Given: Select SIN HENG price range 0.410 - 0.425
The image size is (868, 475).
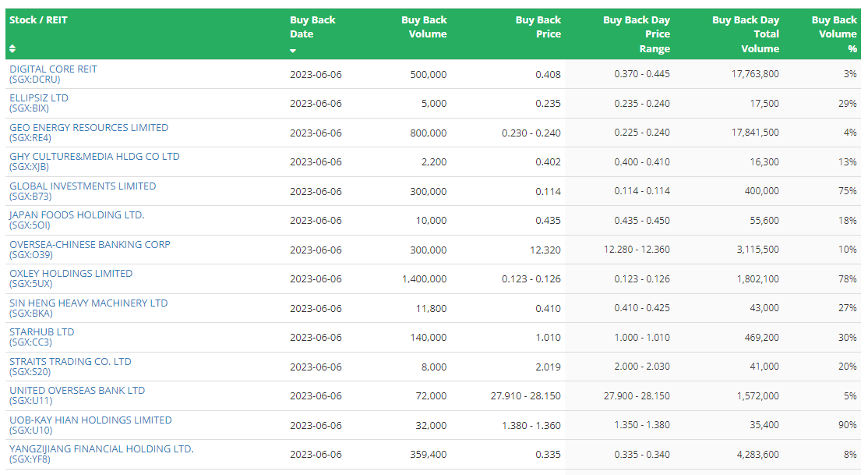Looking at the screenshot, I should [641, 307].
